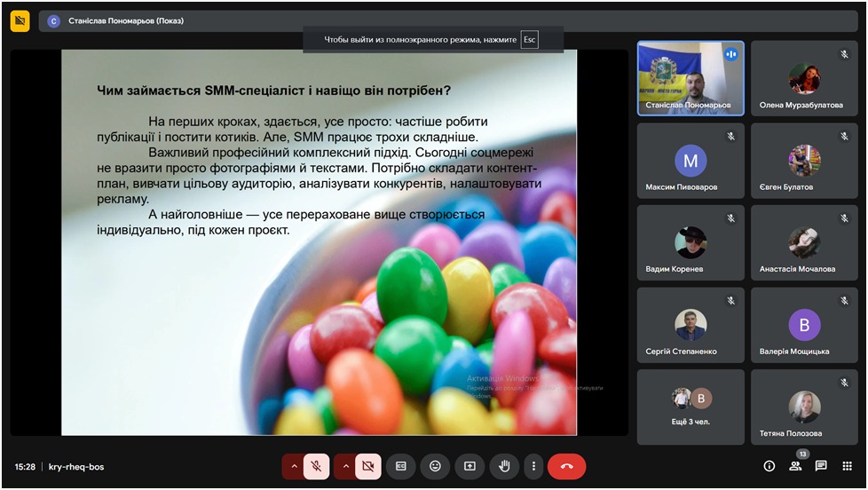Toggle the muted microphone button
This screenshot has width=868, height=490.
tap(316, 466)
